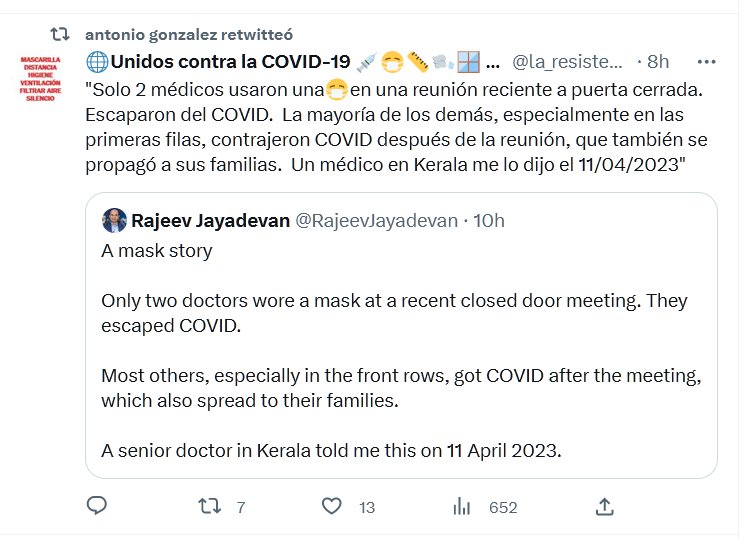
Task: Click the retweet count of 7
Action: coord(240,508)
